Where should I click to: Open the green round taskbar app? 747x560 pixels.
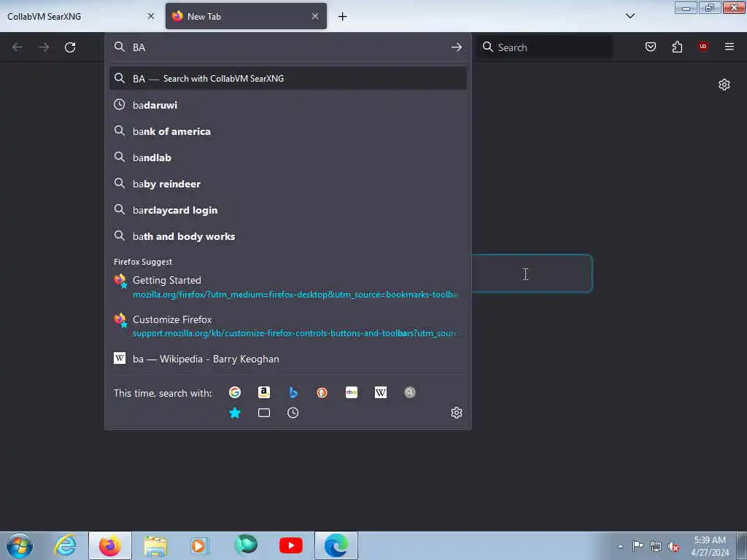tap(246, 545)
